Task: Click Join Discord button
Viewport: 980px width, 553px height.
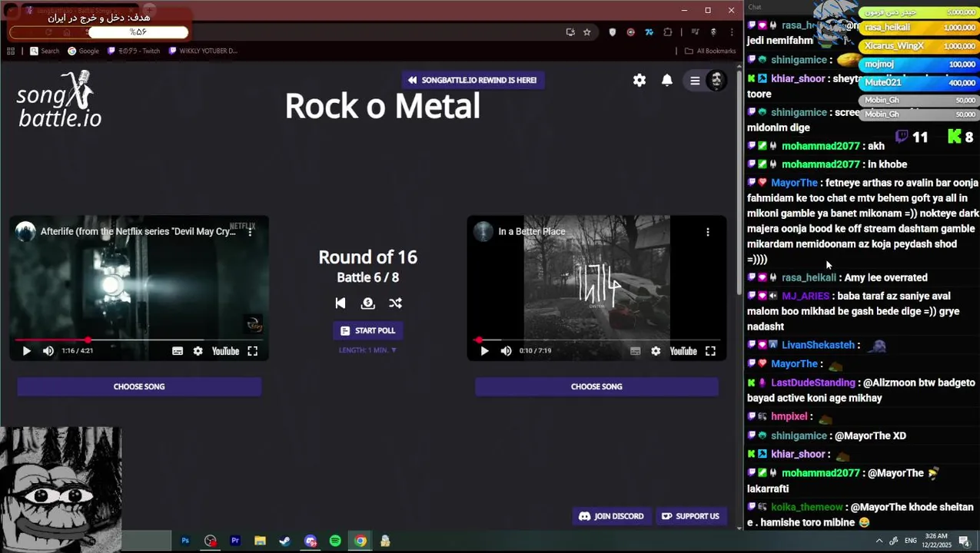Action: (612, 516)
